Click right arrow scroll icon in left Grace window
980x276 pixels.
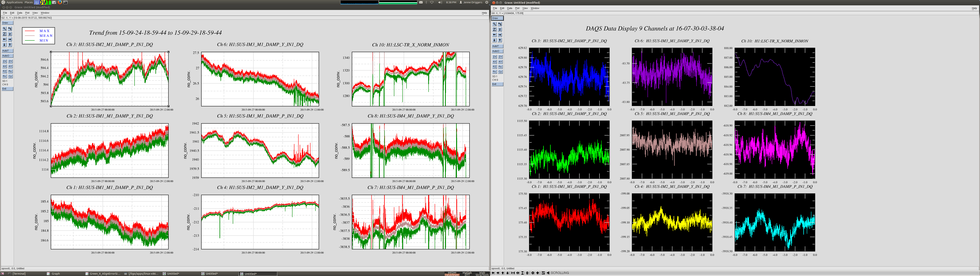[x=10, y=39]
